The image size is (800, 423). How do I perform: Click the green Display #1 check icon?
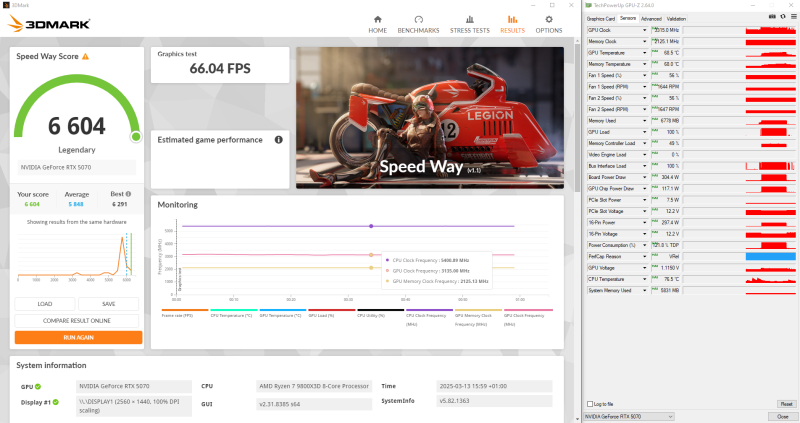[x=56, y=402]
